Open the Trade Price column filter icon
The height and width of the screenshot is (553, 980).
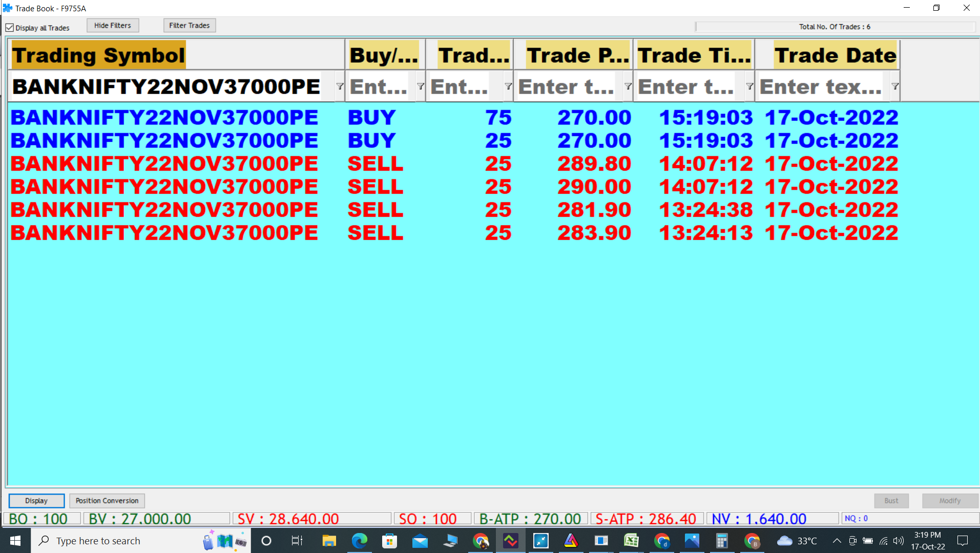628,86
